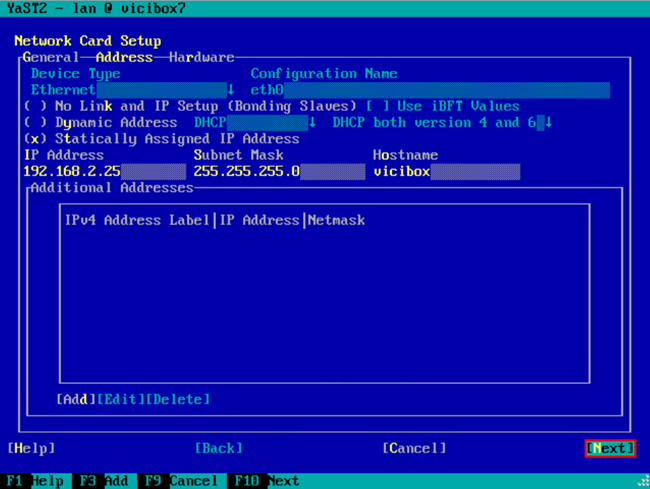Click F1 Help in function key bar
Screen dimensions: 650x489
[35, 481]
